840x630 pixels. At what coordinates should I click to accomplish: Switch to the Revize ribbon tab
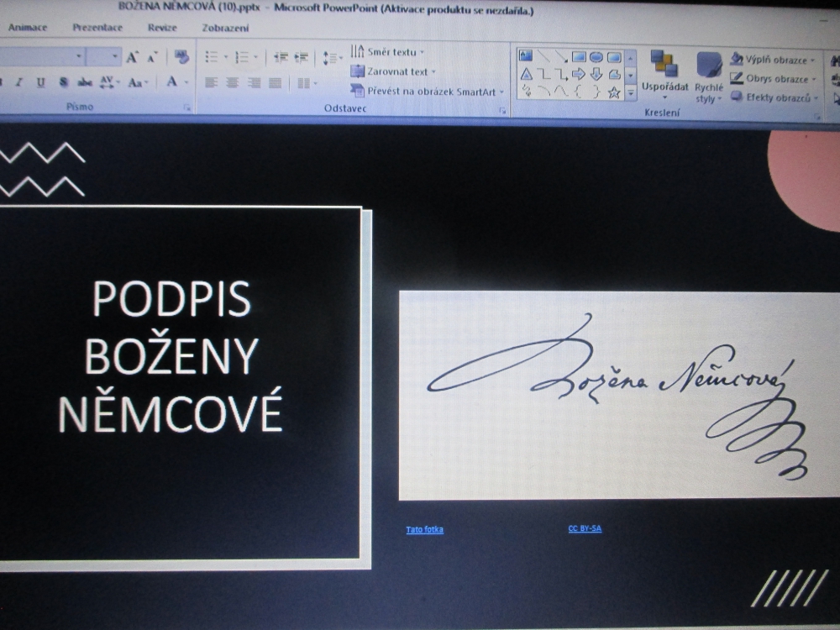click(x=162, y=28)
